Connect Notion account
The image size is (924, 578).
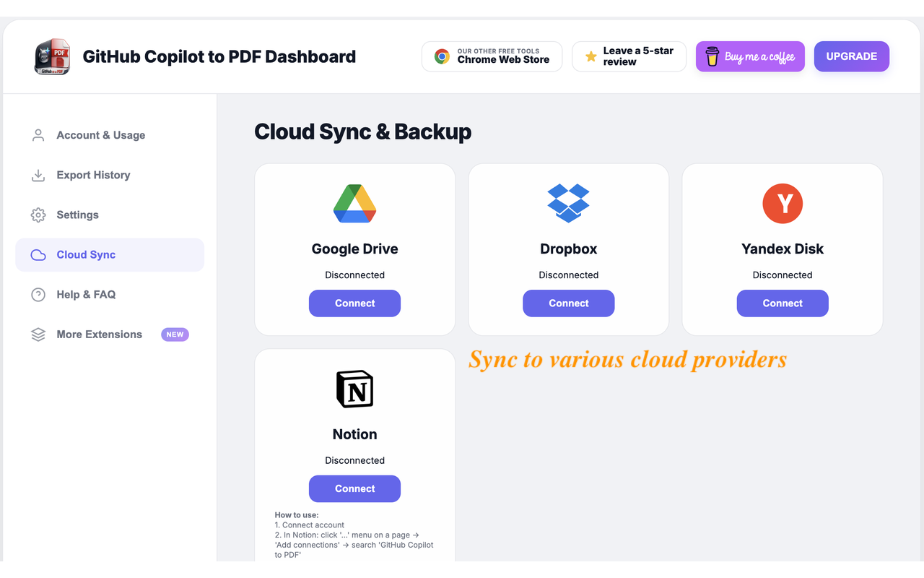[x=355, y=488]
